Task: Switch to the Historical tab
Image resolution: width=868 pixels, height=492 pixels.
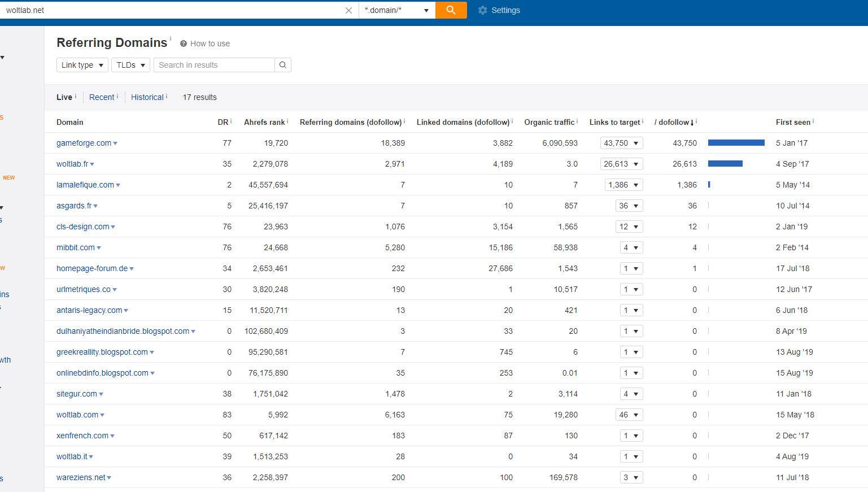Action: click(x=147, y=97)
